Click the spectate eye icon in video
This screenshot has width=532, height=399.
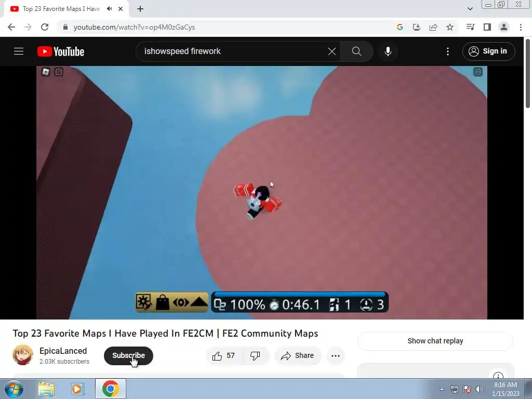click(x=181, y=302)
